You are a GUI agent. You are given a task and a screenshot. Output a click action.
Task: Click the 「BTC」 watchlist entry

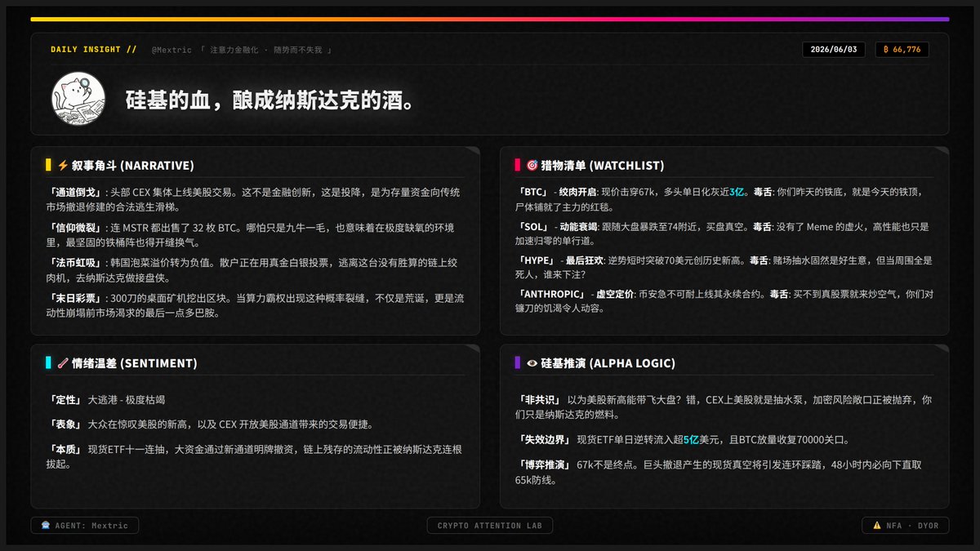(x=532, y=192)
